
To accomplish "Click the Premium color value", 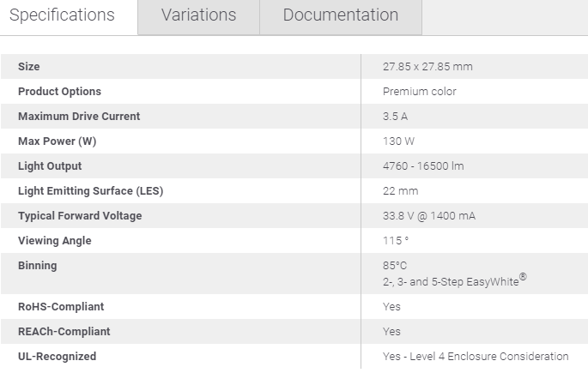I will pos(419,92).
